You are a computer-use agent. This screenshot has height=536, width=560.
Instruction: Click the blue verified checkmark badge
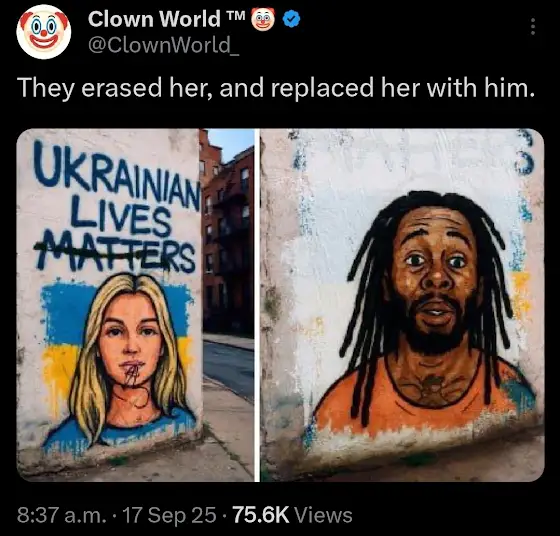pyautogui.click(x=291, y=20)
